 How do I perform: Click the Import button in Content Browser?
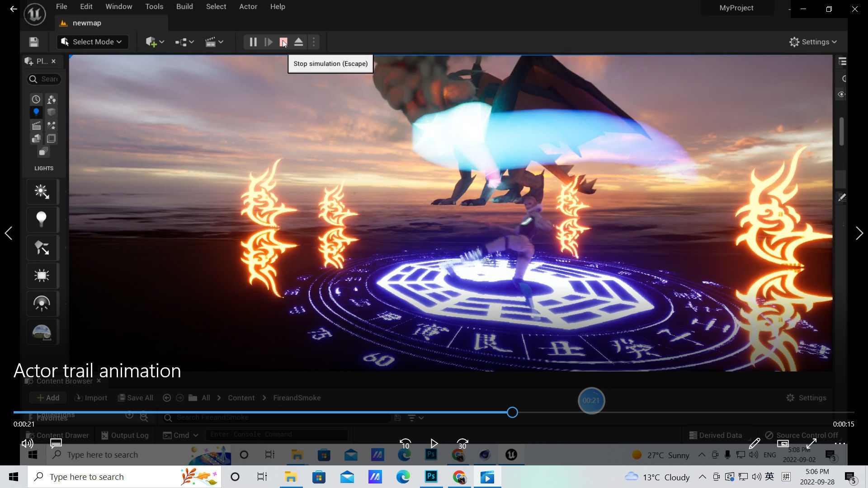91,398
